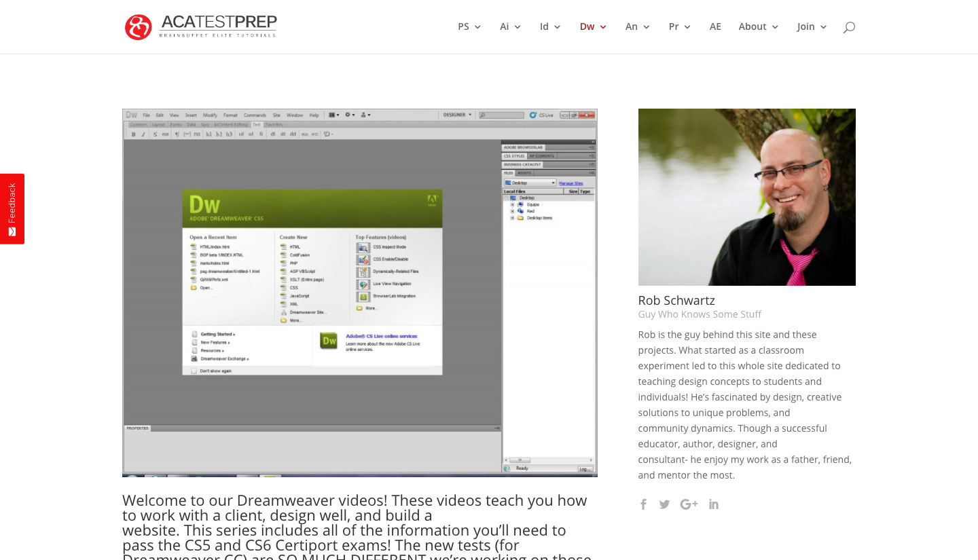
Task: Click the Dreamweaver screenshot image
Action: tap(360, 293)
